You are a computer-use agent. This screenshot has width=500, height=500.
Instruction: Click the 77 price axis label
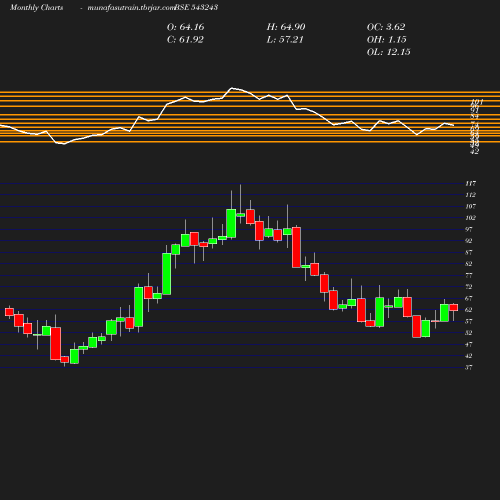(x=469, y=275)
